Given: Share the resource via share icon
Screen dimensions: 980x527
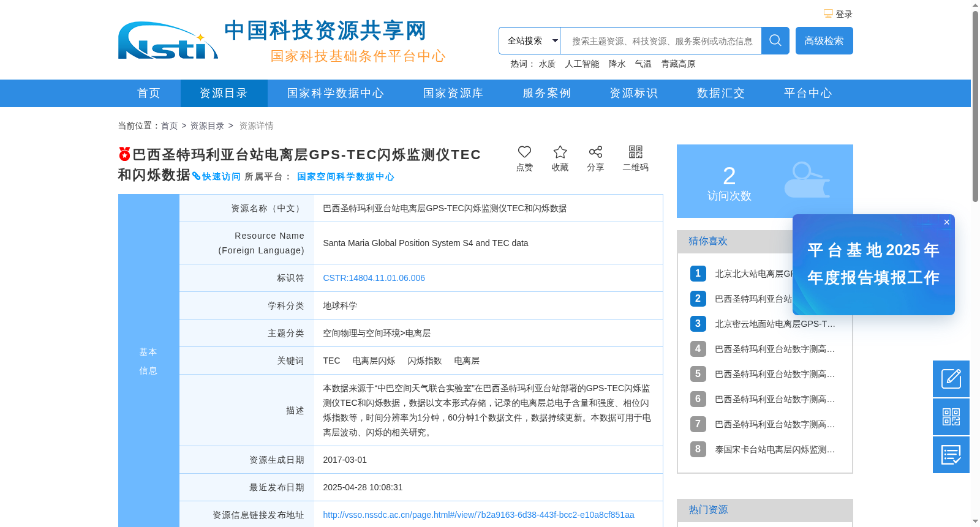Looking at the screenshot, I should click(x=595, y=152).
